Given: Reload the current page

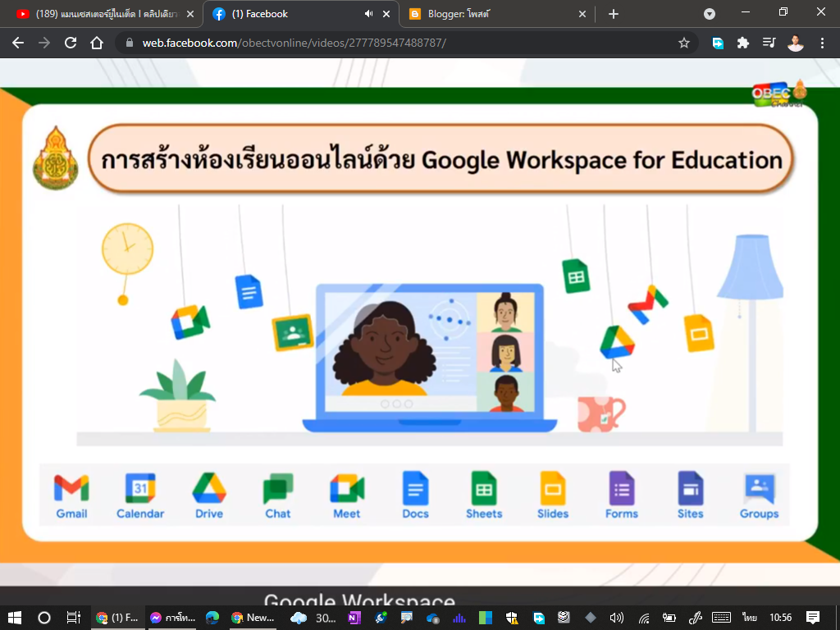Looking at the screenshot, I should 71,43.
